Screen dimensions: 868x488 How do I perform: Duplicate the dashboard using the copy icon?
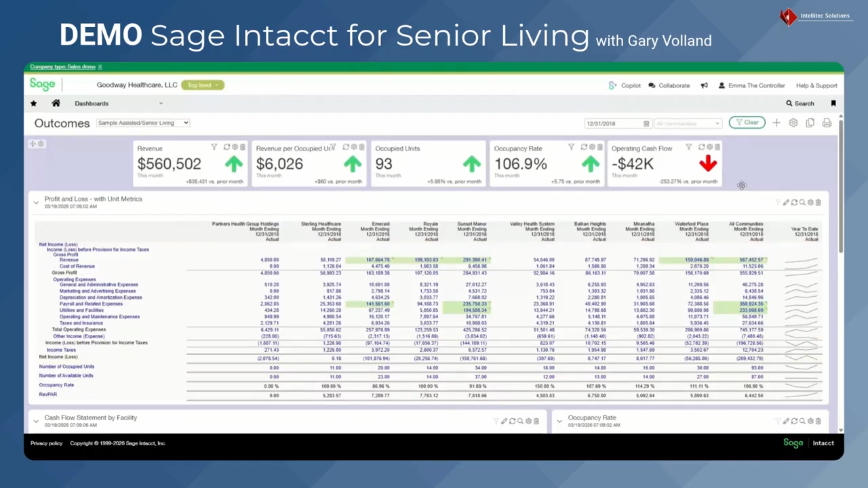810,123
